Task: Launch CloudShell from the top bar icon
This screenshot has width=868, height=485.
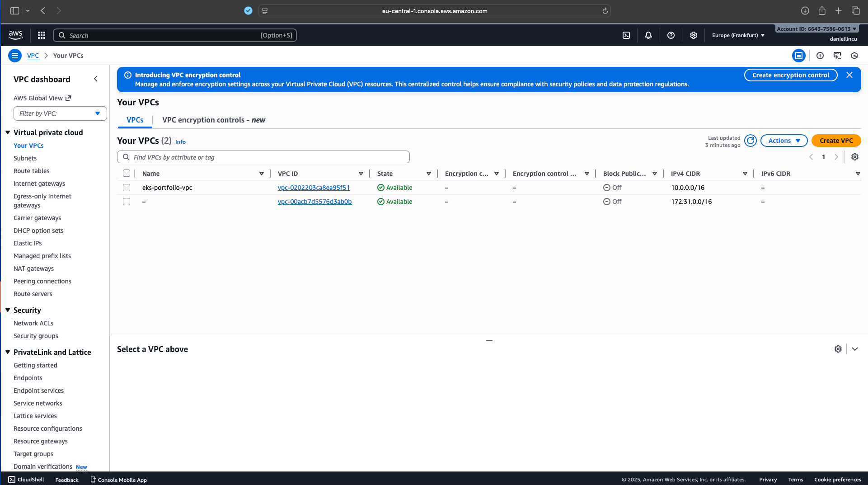Action: pos(626,35)
